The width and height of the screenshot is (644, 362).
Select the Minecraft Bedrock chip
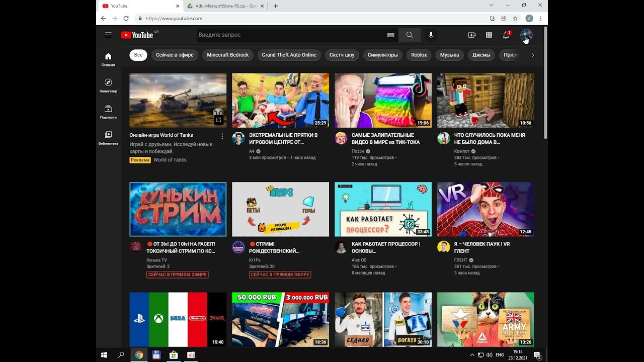tap(228, 55)
